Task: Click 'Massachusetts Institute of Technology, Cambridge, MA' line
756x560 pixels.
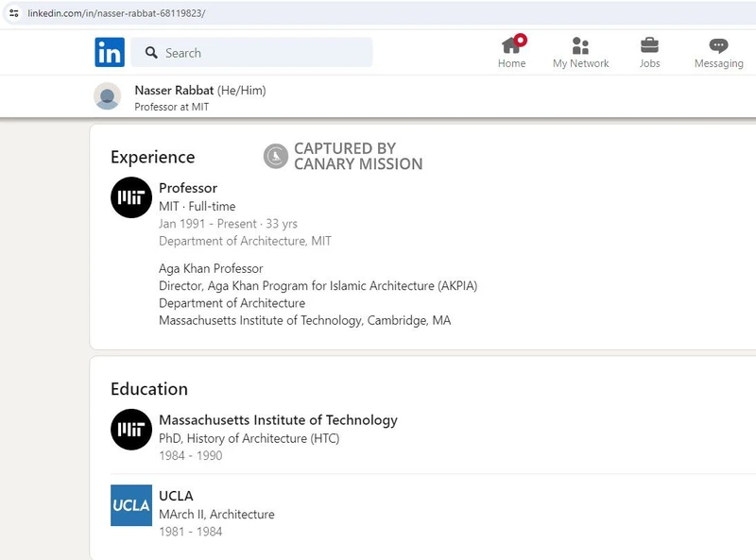Action: (304, 320)
